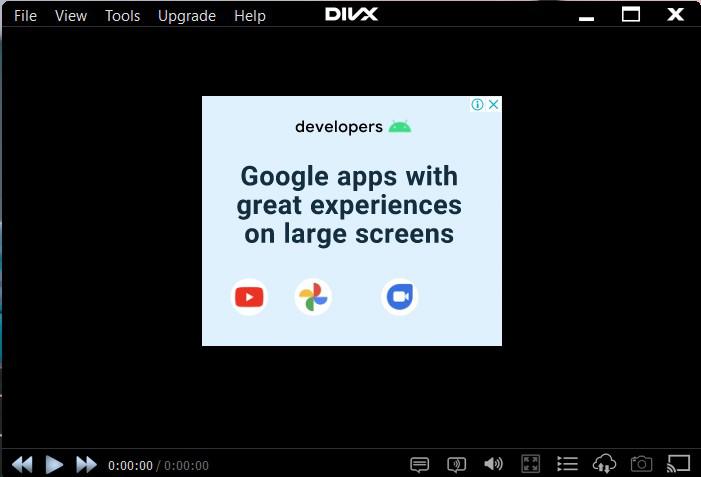Expand the Tools menu
The image size is (701, 477).
click(x=122, y=16)
